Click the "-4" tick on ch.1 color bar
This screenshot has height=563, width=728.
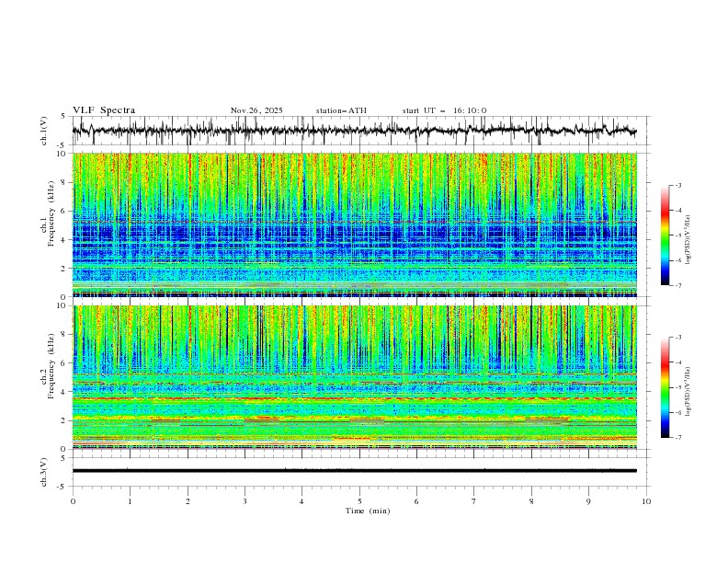pyautogui.click(x=677, y=211)
